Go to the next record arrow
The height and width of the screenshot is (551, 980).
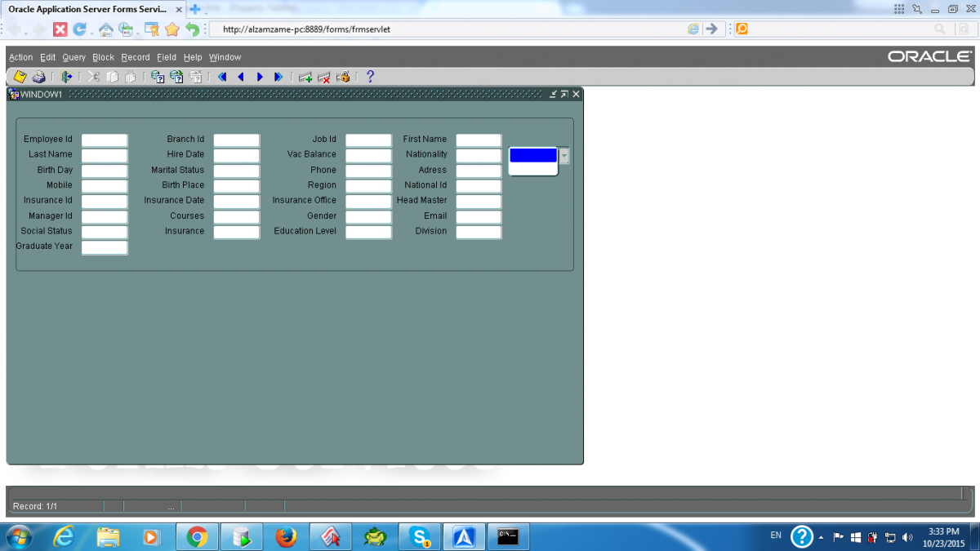[260, 77]
